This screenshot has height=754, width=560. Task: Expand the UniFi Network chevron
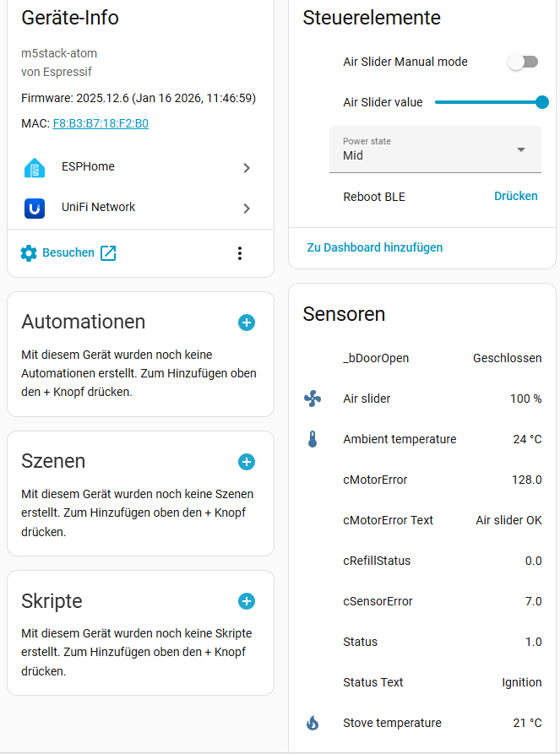247,208
